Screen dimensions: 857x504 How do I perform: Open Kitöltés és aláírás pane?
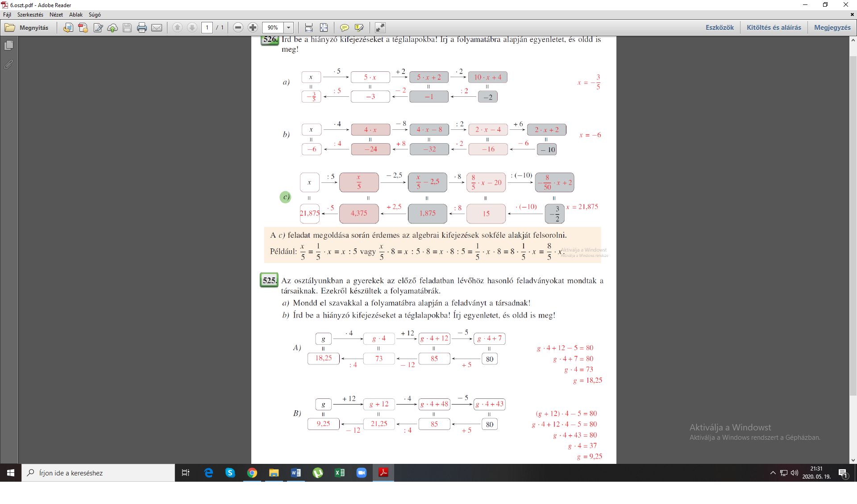[x=774, y=28]
